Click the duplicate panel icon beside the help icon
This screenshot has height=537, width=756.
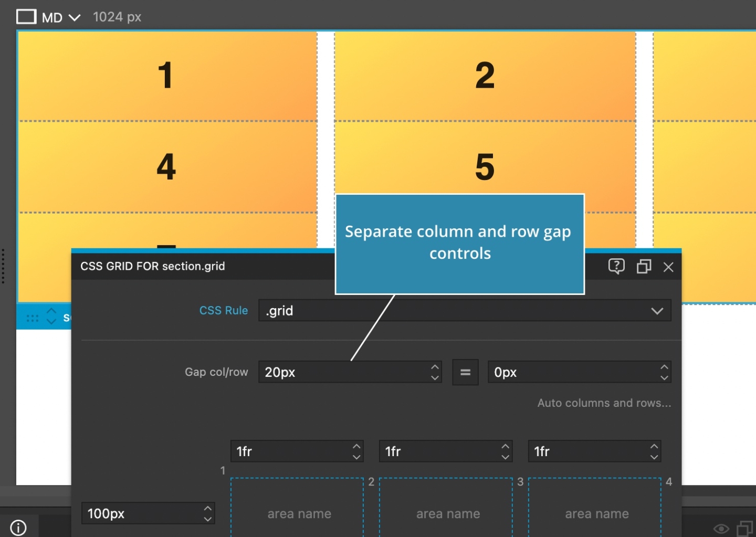(644, 267)
